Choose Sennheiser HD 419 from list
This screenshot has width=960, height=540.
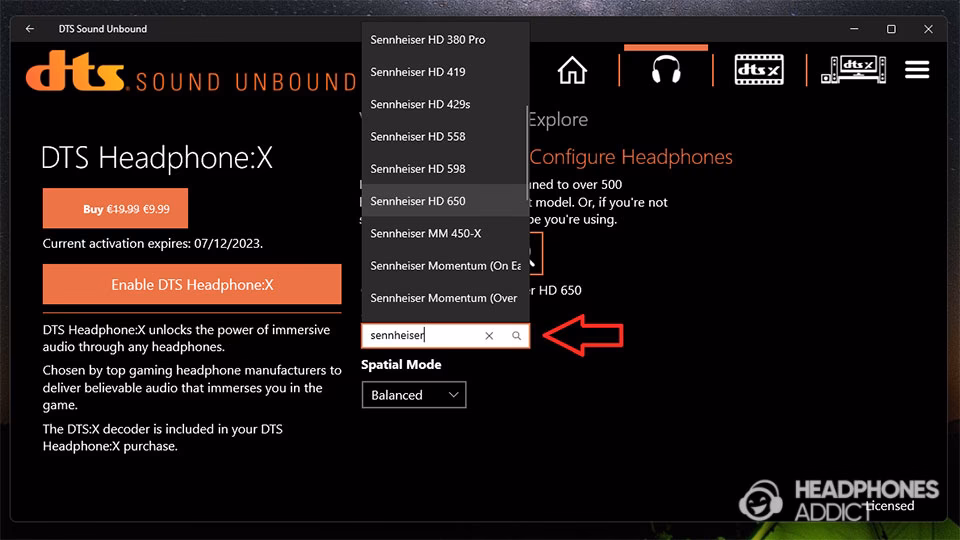click(x=444, y=72)
